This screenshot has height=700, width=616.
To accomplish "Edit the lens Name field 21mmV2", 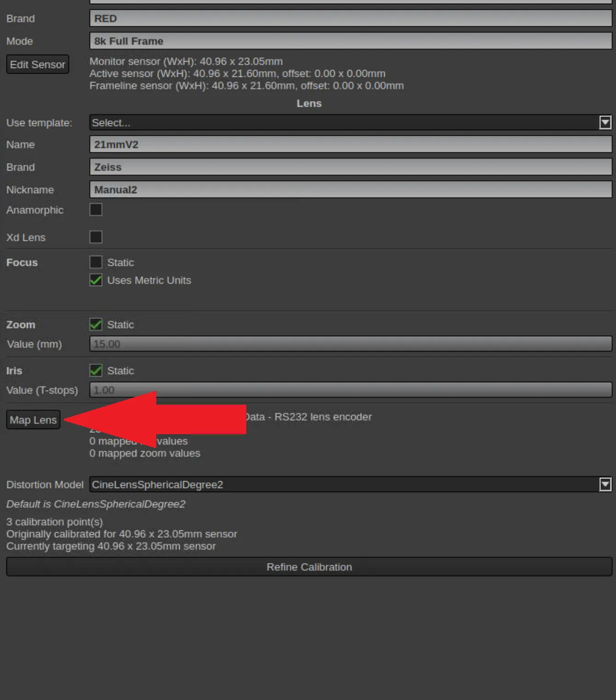I will 351,144.
